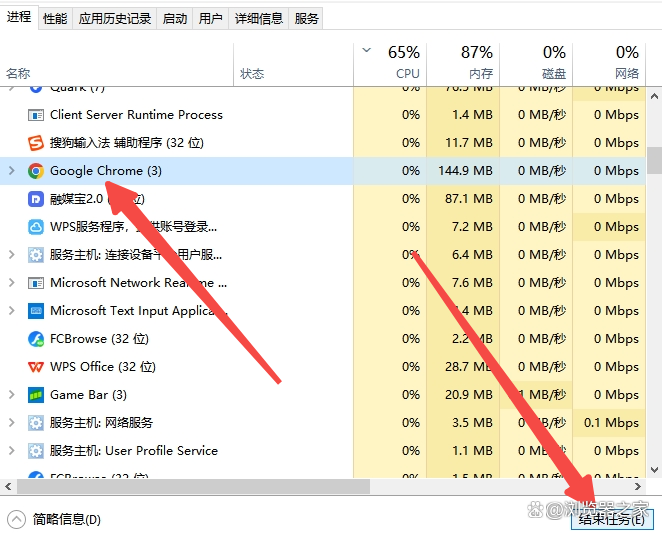Expand the 服务主机: 连接设备平台 row
Screen dimensions: 662x533
pos(12,255)
